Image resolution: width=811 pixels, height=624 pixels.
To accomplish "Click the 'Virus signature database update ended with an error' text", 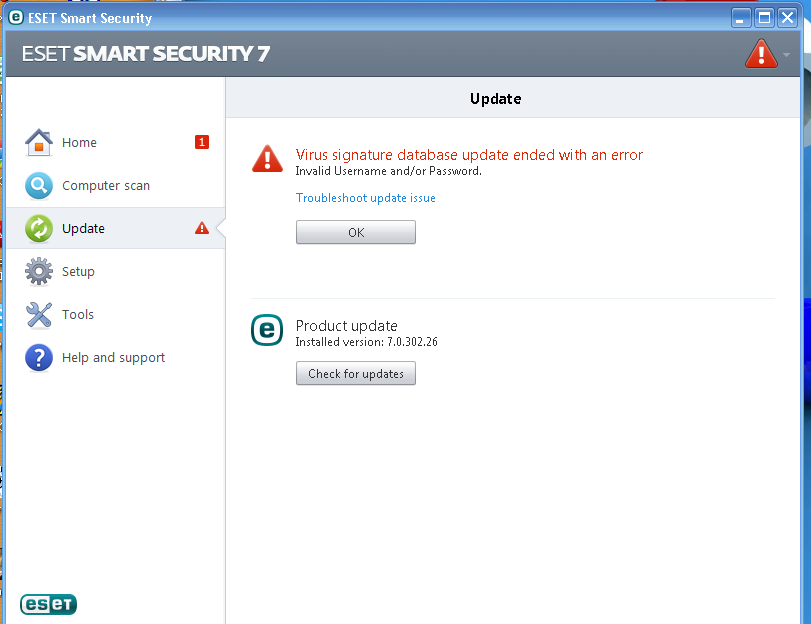I will [x=469, y=155].
